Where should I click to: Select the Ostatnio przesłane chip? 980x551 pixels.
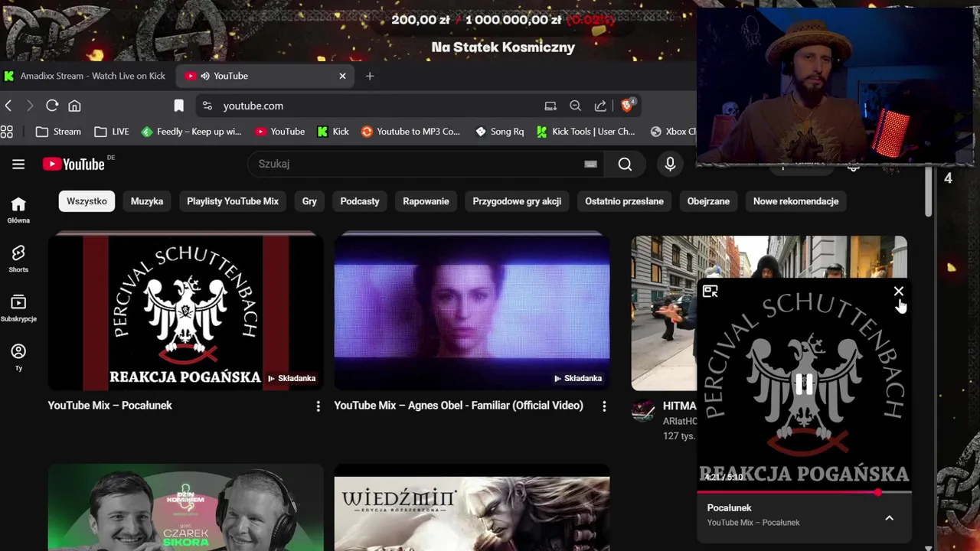click(624, 201)
